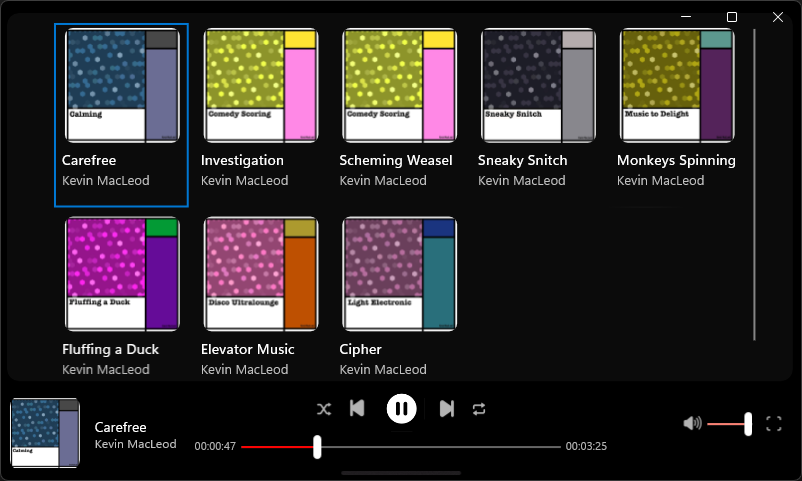Open the Cipher album cover
The width and height of the screenshot is (802, 481).
[x=399, y=274]
